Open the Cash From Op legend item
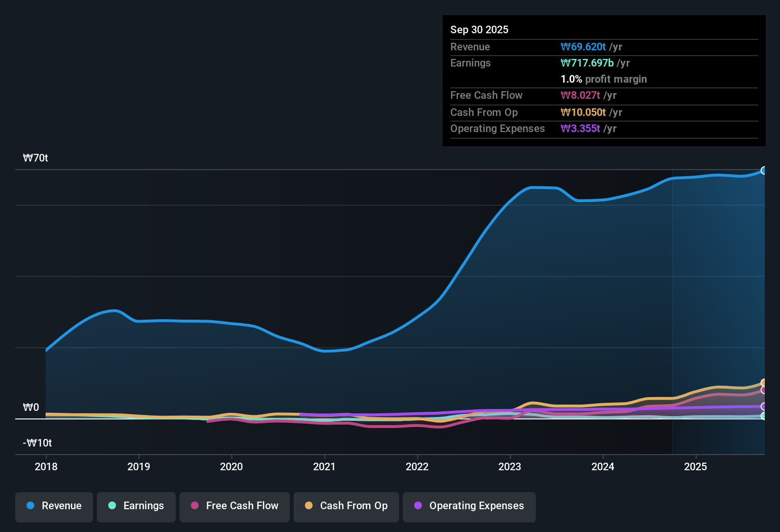Image resolution: width=780 pixels, height=532 pixels. pos(346,506)
